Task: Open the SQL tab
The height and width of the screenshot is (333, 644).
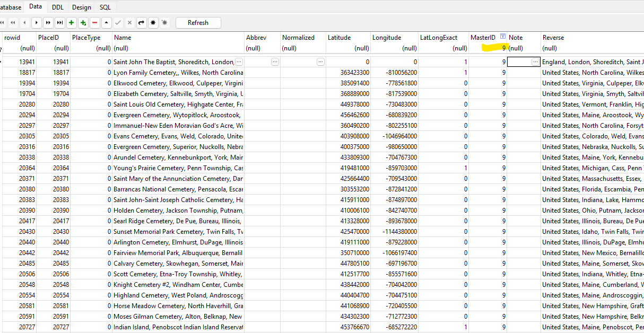Action: pos(105,7)
